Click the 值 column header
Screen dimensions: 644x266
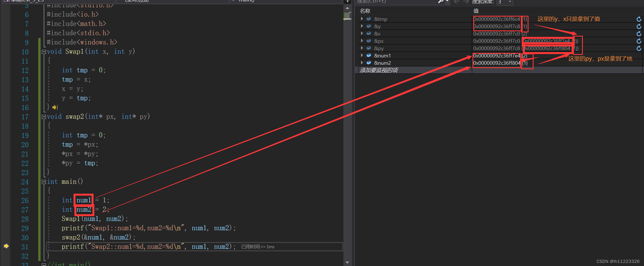point(476,11)
